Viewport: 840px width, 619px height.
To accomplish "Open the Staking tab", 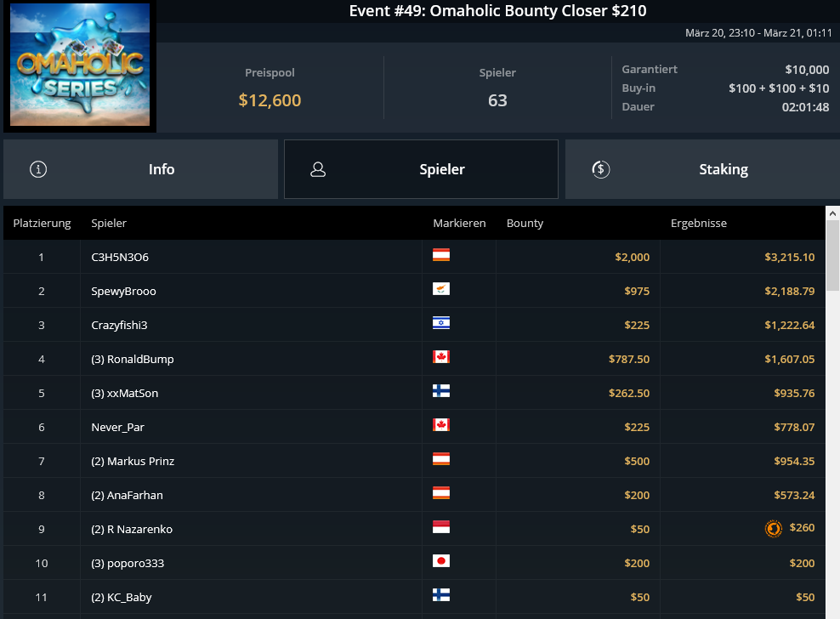I will [702, 169].
